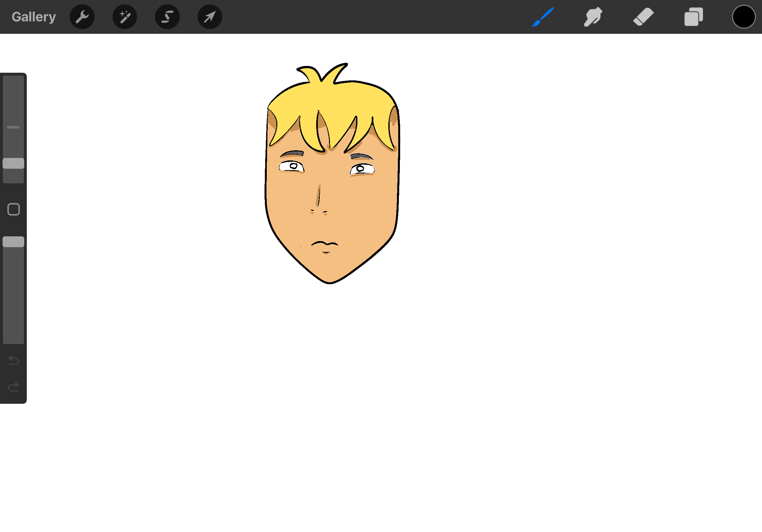The image size is (762, 532).
Task: Return to the Gallery
Action: (x=33, y=16)
